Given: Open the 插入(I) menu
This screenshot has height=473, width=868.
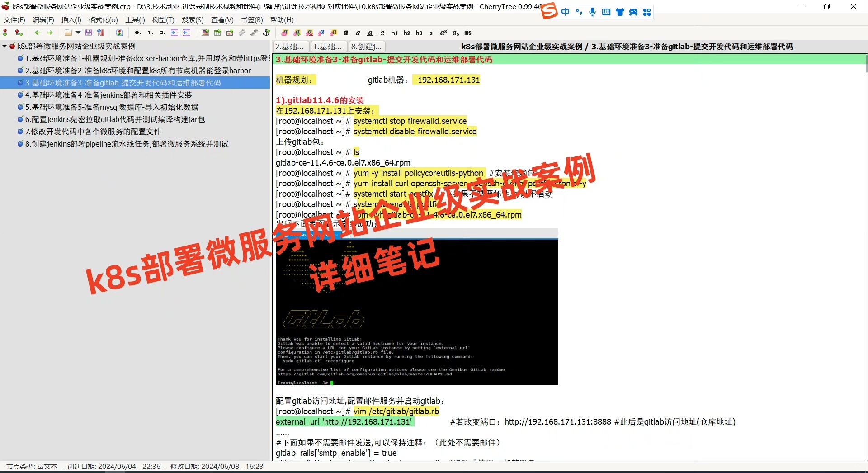Looking at the screenshot, I should (x=71, y=19).
